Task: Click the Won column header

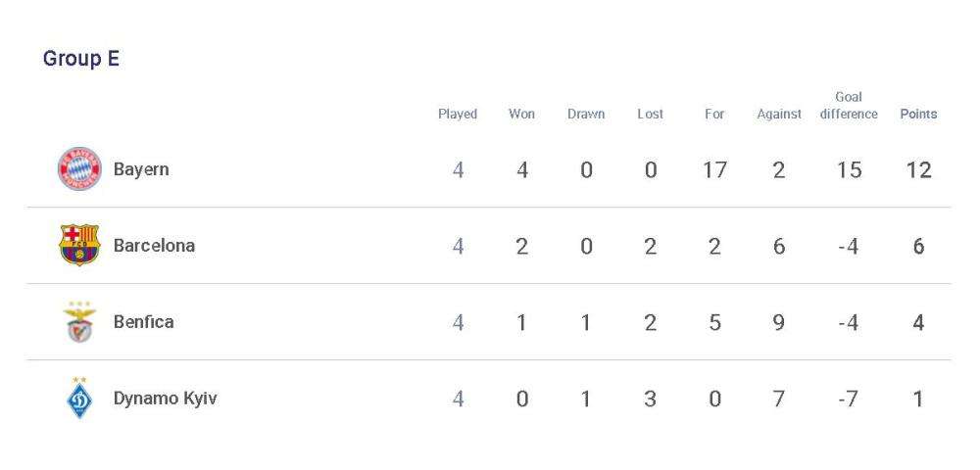Action: tap(522, 115)
